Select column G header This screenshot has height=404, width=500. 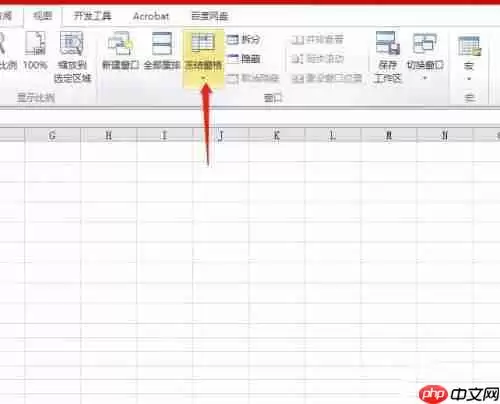coord(53,135)
